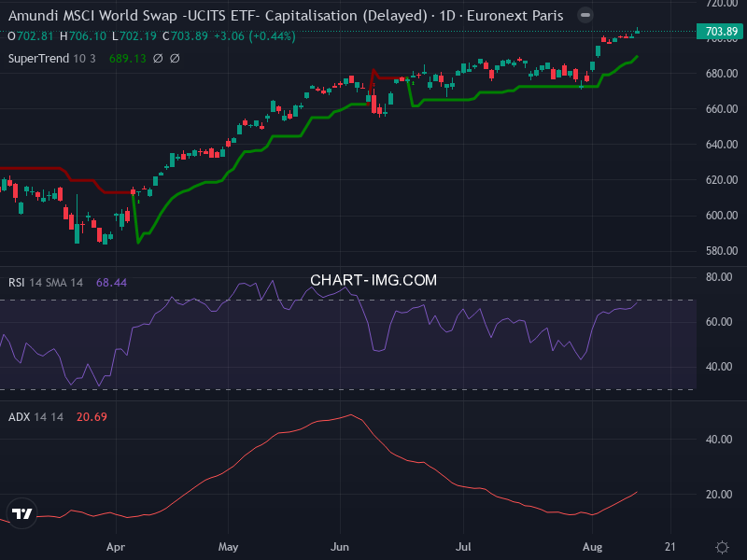Click the May label on time axis
The image size is (747, 560).
point(228,547)
